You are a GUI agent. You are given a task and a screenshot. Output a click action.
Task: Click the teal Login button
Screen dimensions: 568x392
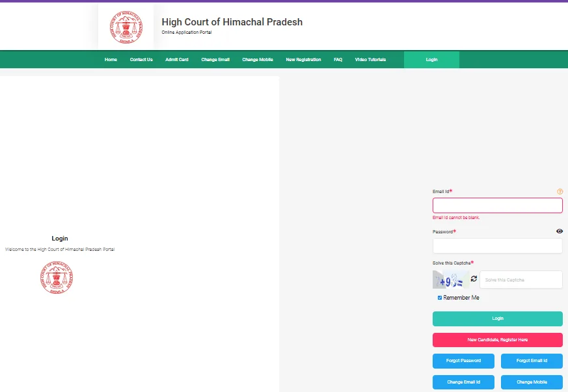[x=497, y=319]
